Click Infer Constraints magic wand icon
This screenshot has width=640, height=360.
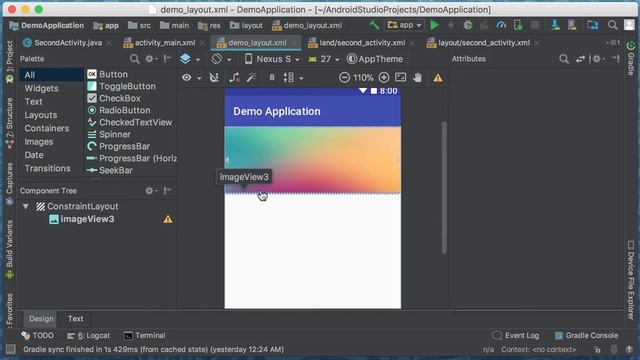[x=251, y=78]
